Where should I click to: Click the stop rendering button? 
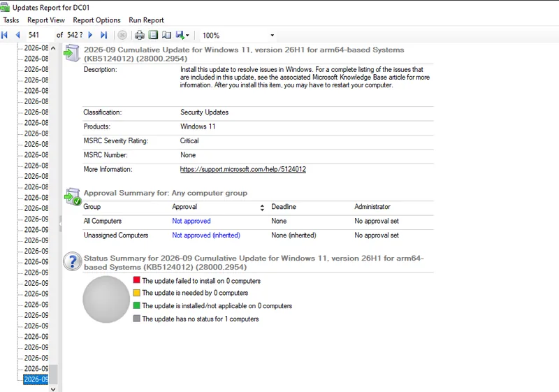(122, 35)
